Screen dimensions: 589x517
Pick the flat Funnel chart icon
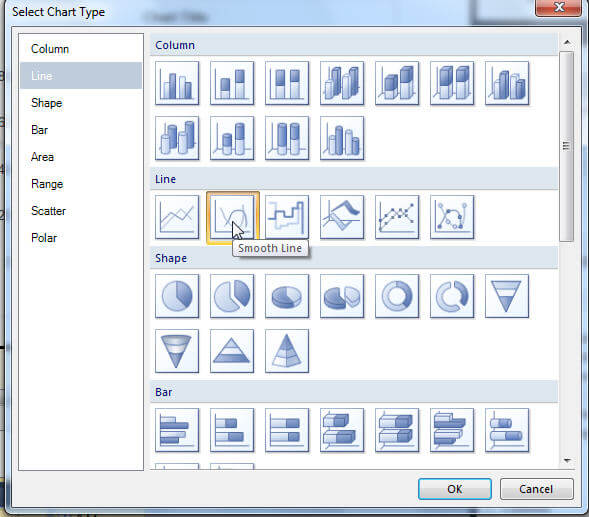(x=507, y=296)
